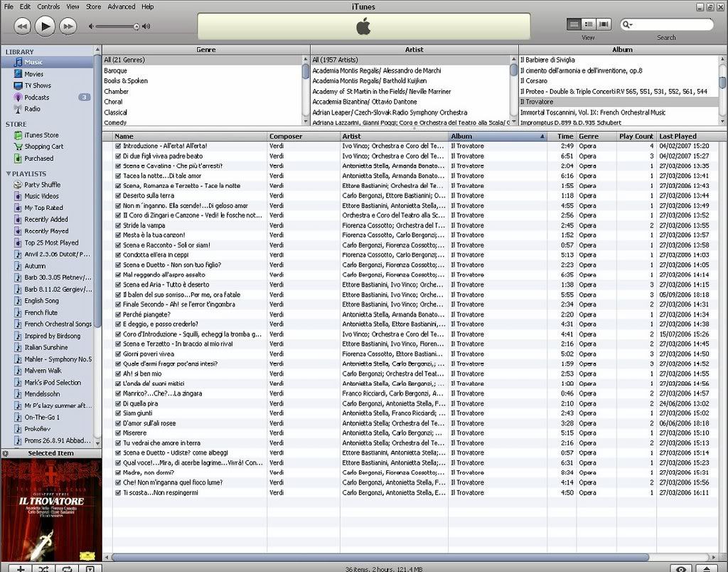Switch to list view icon
The height and width of the screenshot is (572, 728).
(574, 24)
